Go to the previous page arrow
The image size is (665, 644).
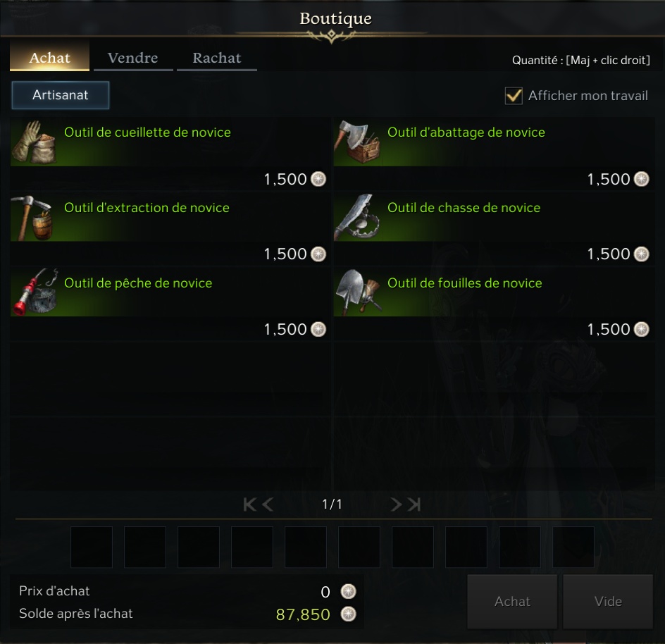pyautogui.click(x=268, y=504)
